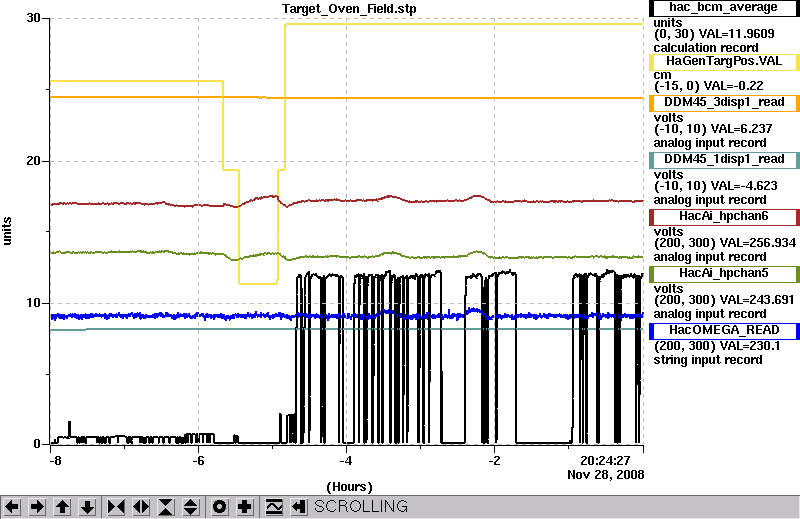Select the HacAi_hpchan5 legend entry
The image size is (800, 519).
click(723, 274)
